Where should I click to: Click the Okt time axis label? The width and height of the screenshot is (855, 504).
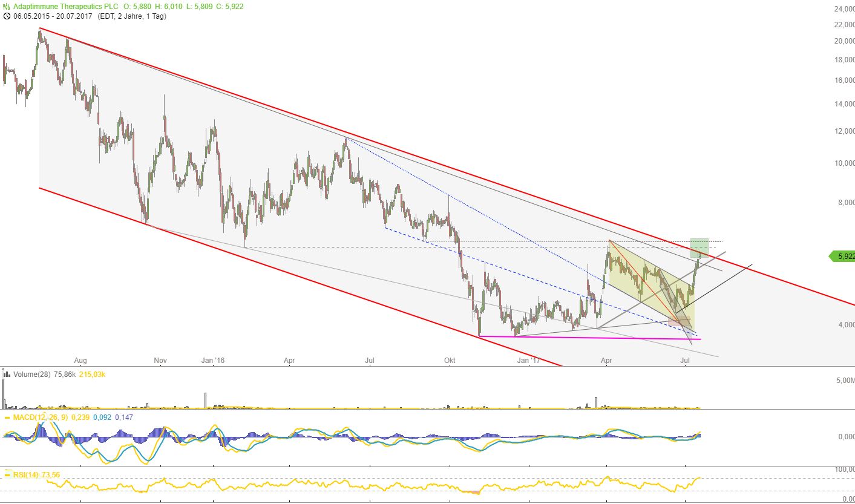pos(450,361)
